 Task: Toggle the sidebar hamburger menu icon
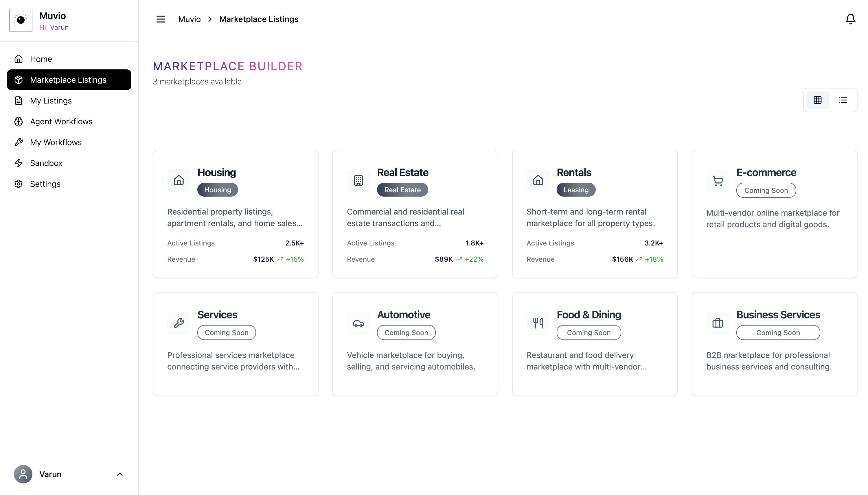pyautogui.click(x=161, y=19)
